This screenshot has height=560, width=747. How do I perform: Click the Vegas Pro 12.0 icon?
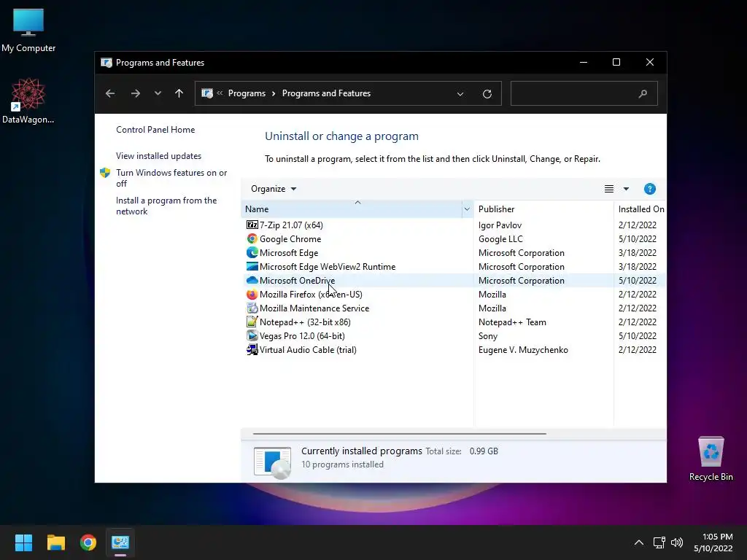(x=252, y=335)
